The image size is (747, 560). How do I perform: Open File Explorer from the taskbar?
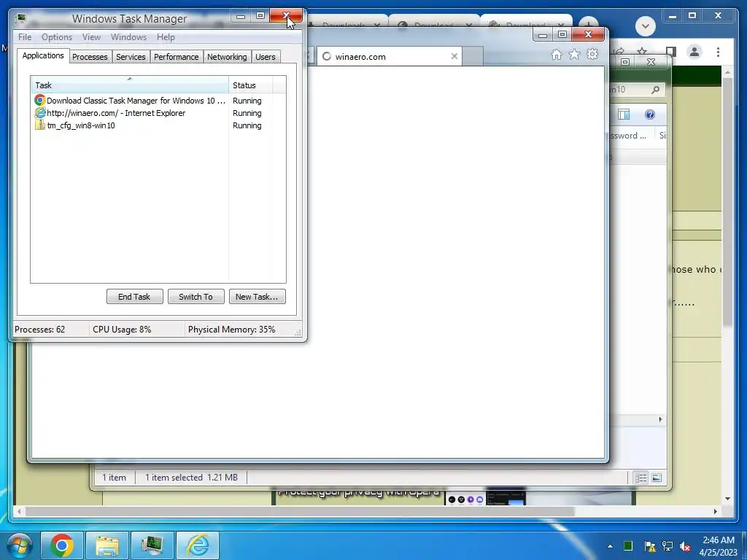(x=107, y=545)
